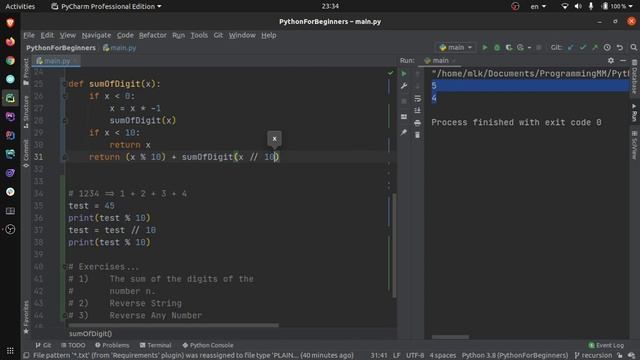Open the Edit menu

pyautogui.click(x=47, y=35)
